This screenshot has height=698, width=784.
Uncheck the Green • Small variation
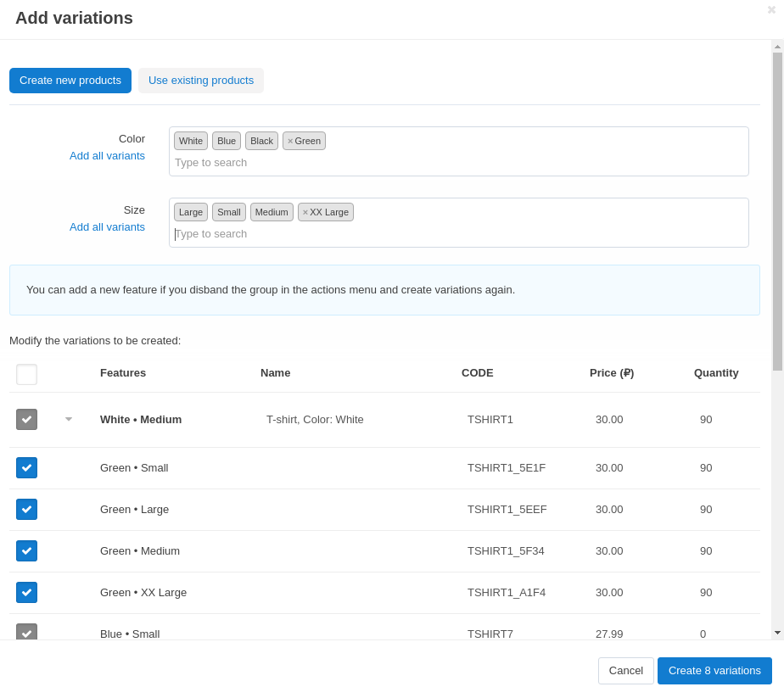pos(26,467)
